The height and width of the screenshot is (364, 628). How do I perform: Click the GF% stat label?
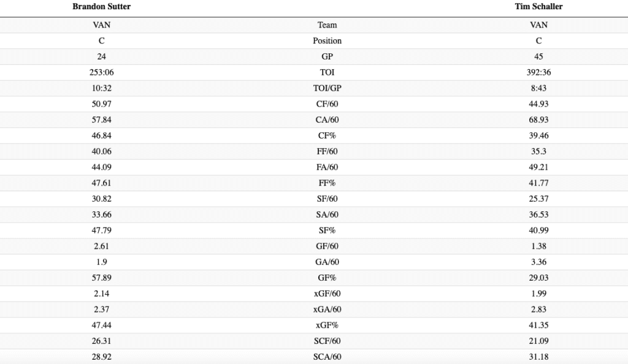pyautogui.click(x=327, y=278)
